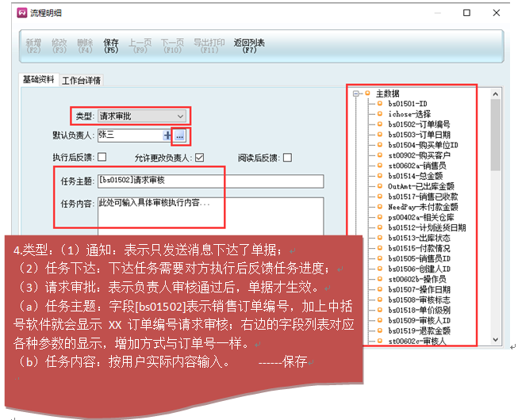
Task: Tick the 阅读后反馈 checkbox
Action: click(287, 157)
